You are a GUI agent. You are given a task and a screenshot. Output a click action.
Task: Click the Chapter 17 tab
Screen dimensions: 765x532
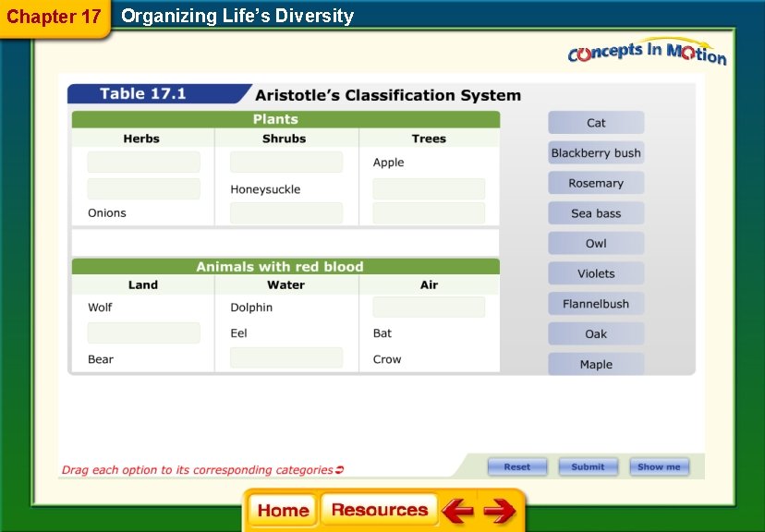(55, 17)
